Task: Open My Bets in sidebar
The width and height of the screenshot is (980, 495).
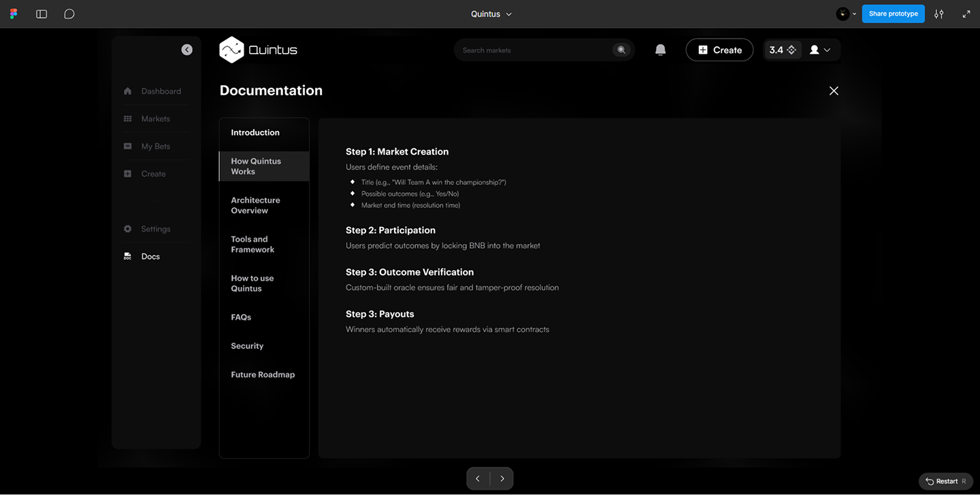Action: point(156,146)
